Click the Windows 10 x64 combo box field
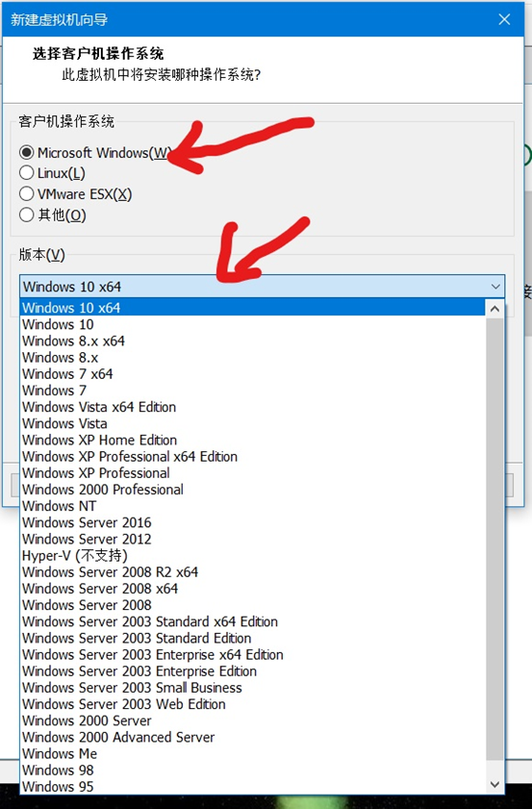The height and width of the screenshot is (809, 532). (262, 287)
